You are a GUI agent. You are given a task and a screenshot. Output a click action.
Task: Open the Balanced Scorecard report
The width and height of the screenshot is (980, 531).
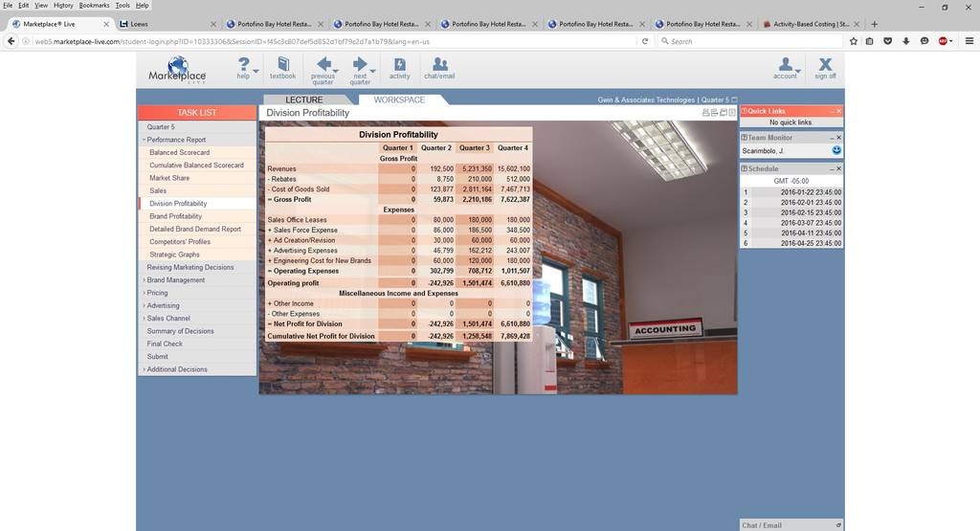(x=179, y=152)
